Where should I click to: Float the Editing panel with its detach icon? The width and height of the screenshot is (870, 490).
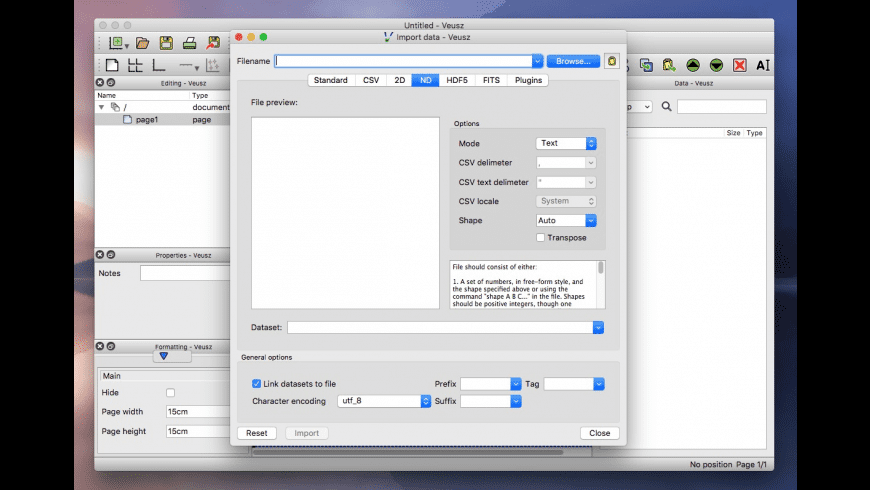pyautogui.click(x=111, y=83)
